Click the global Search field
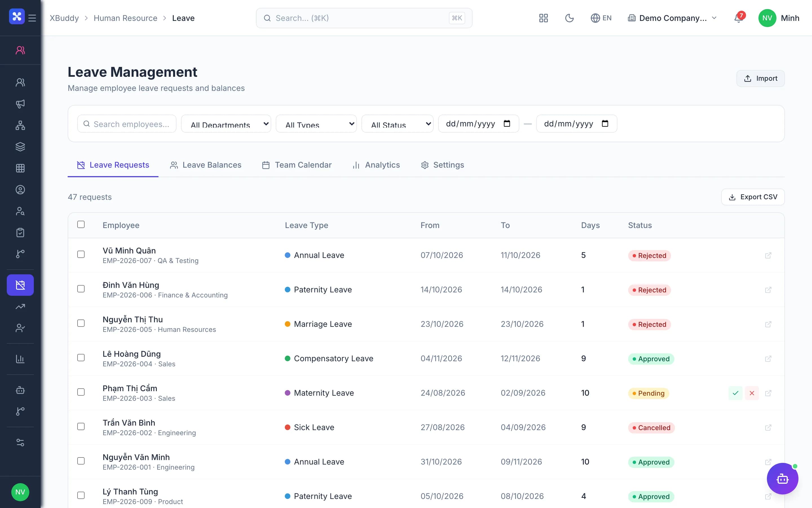This screenshot has height=508, width=812. click(364, 18)
